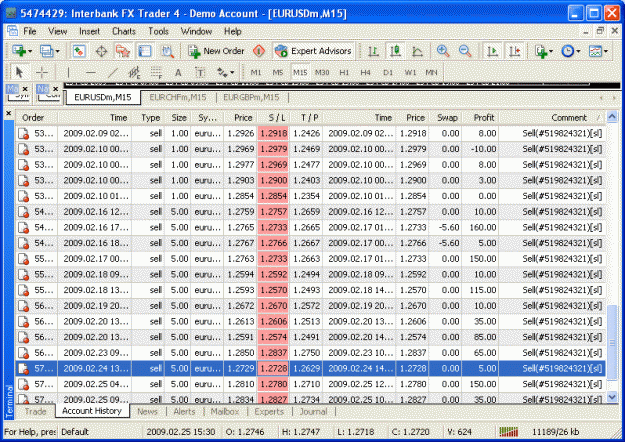Switch to line chart icon

pos(417,51)
